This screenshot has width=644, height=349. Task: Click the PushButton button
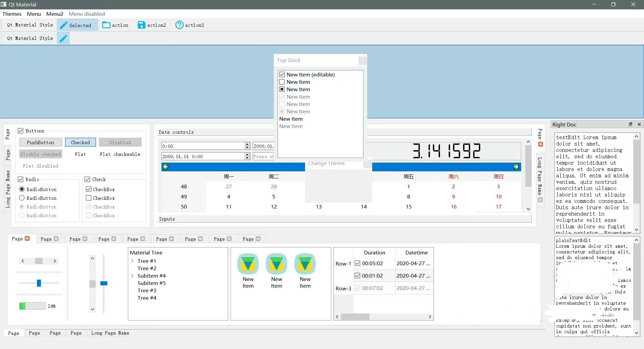41,142
